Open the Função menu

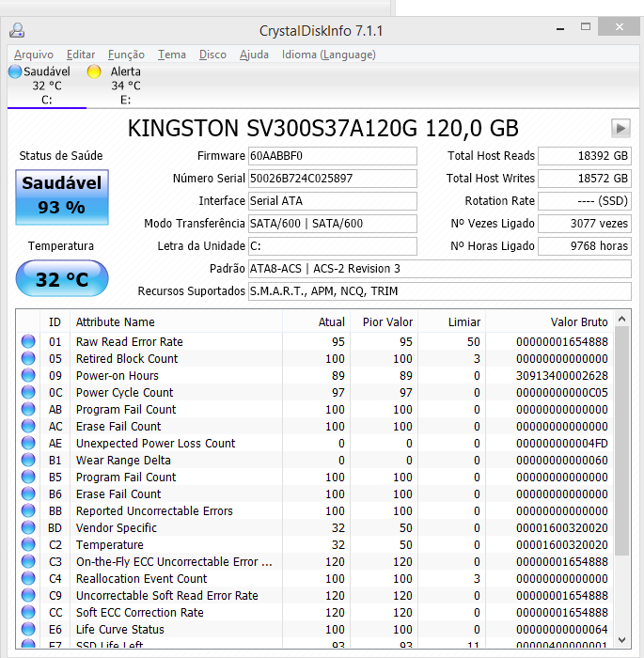click(126, 55)
